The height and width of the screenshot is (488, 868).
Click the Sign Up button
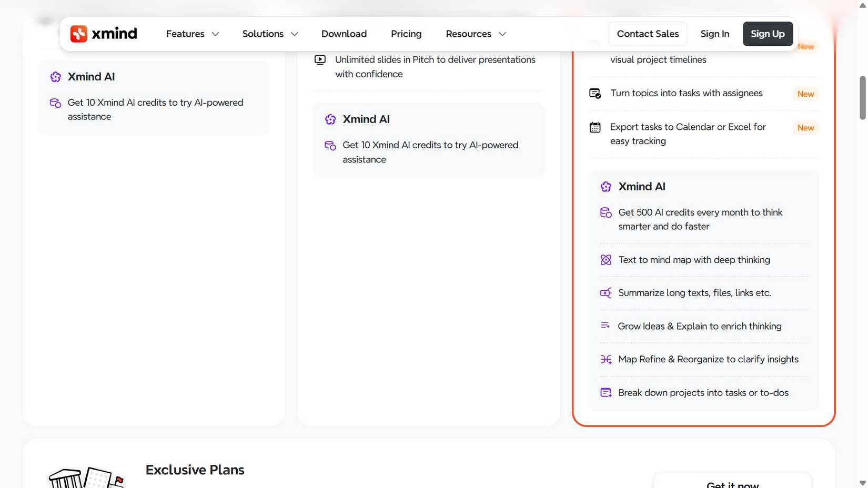tap(768, 34)
